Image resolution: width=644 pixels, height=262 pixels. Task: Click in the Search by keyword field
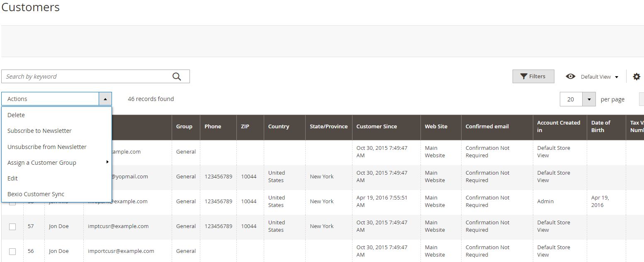tap(87, 77)
